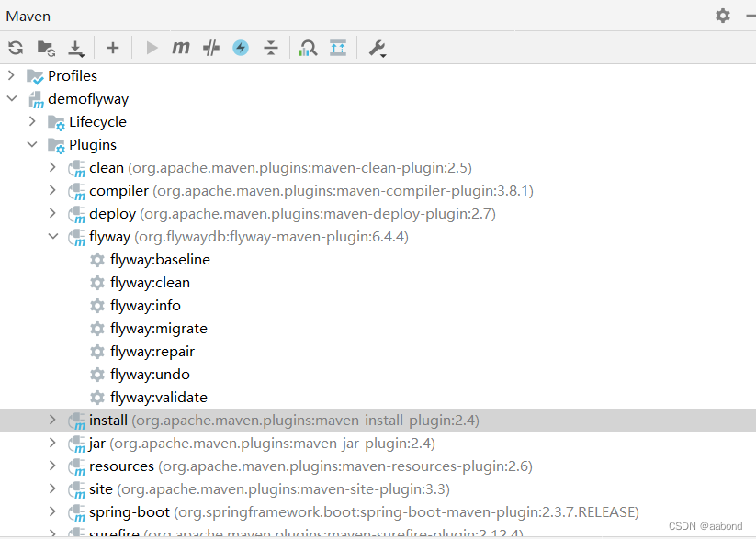Image resolution: width=756 pixels, height=539 pixels.
Task: Select the compiler plugin row
Action: [x=378, y=190]
